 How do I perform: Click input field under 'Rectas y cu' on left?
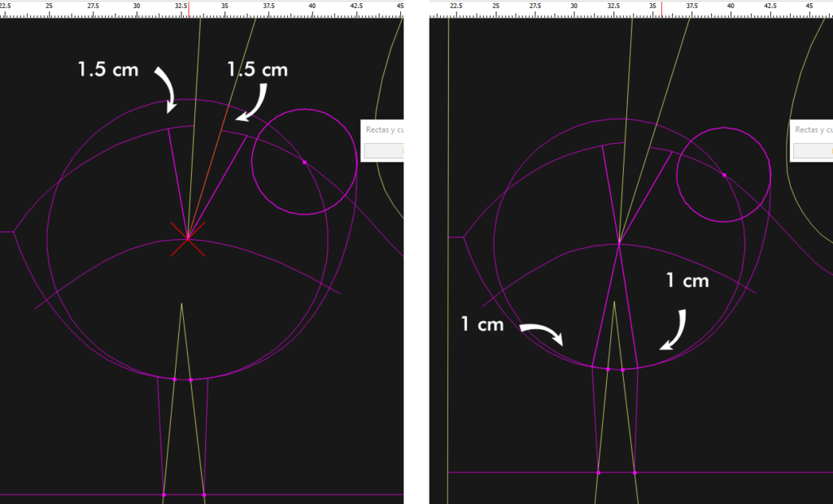pos(383,150)
